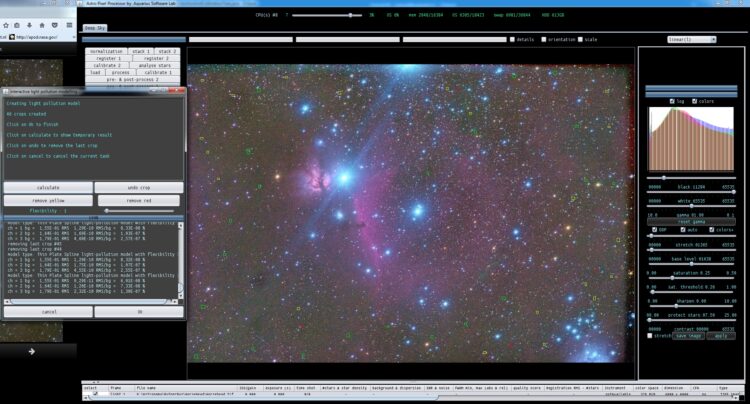
Task: Click the white next arrow below the thumbnail
Action: tap(32, 351)
